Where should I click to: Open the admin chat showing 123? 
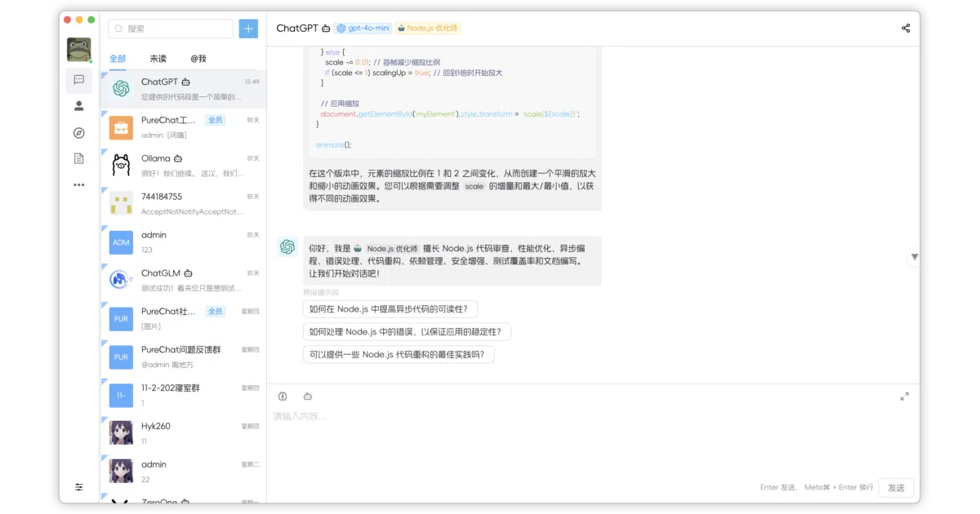click(x=183, y=242)
